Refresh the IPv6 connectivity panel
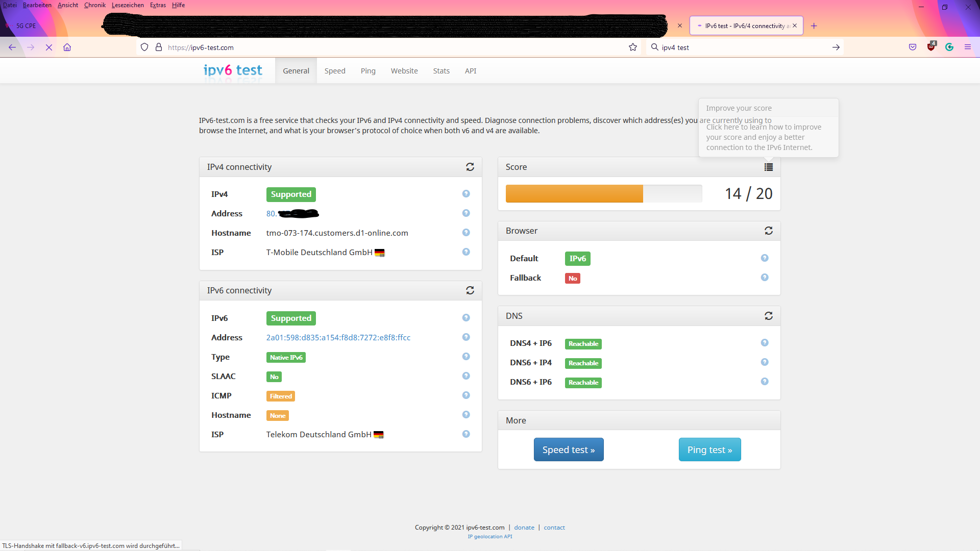The width and height of the screenshot is (980, 551). coord(470,290)
